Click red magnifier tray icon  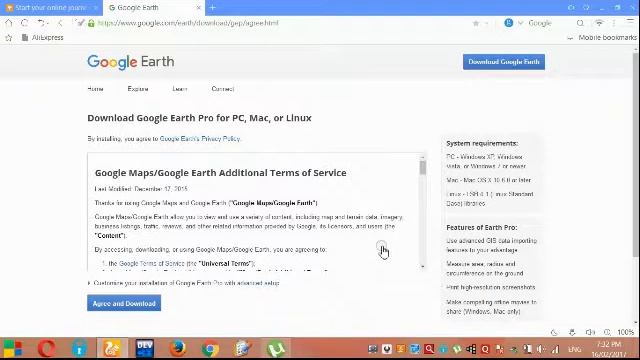click(x=429, y=349)
